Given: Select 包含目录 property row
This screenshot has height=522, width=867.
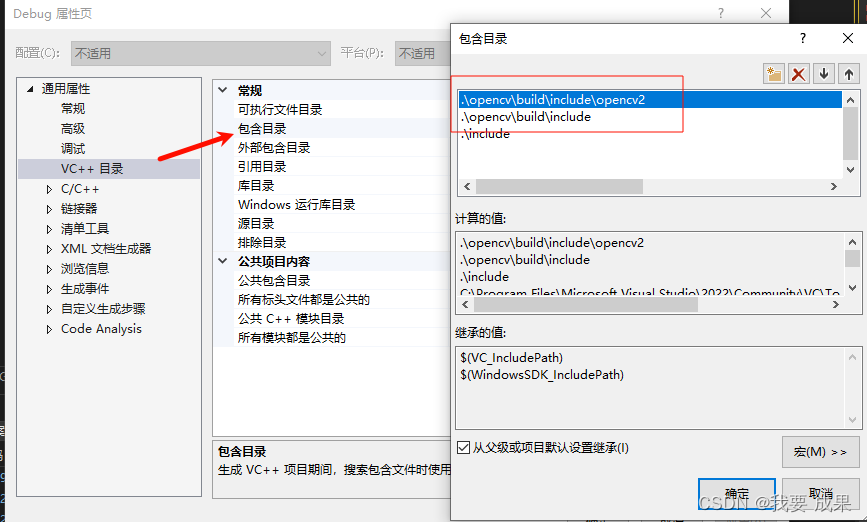Looking at the screenshot, I should coord(333,128).
